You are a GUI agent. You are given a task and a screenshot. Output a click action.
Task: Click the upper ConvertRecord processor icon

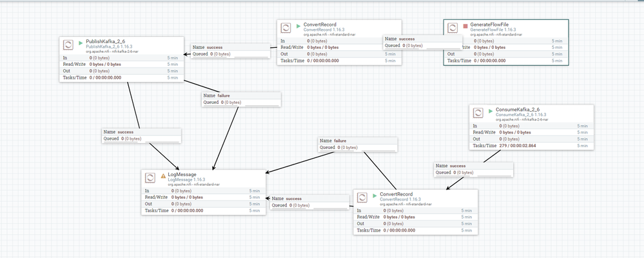286,28
